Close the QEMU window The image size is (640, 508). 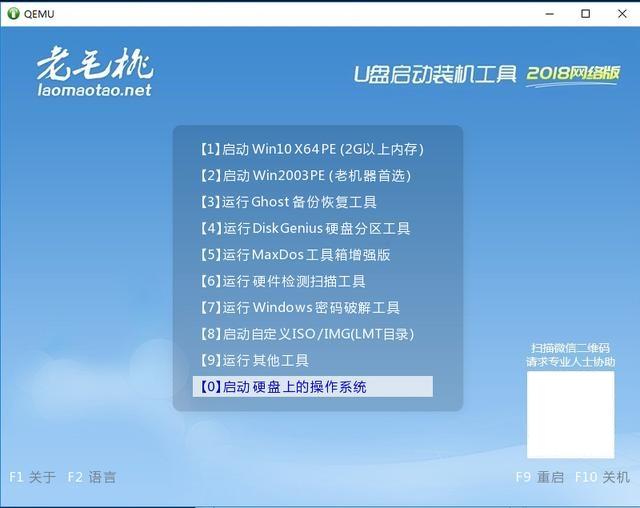622,14
